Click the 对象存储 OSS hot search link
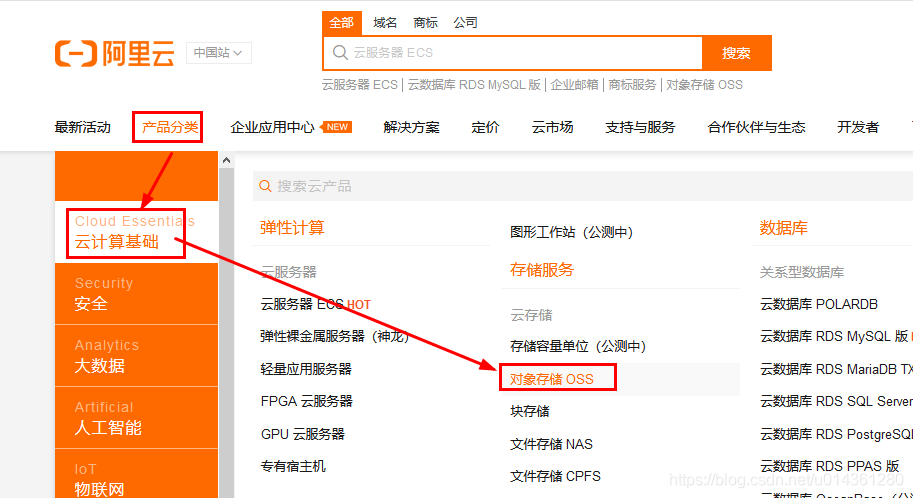913x498 pixels. click(x=705, y=85)
